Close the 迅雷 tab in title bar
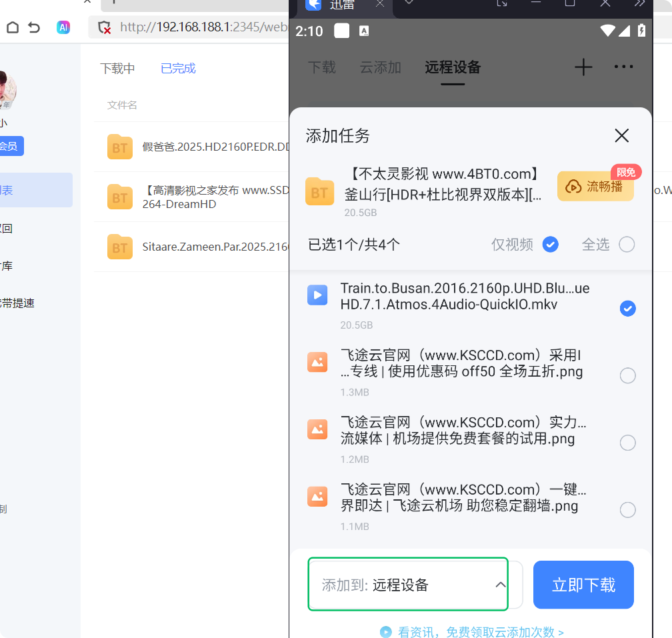 (x=380, y=3)
